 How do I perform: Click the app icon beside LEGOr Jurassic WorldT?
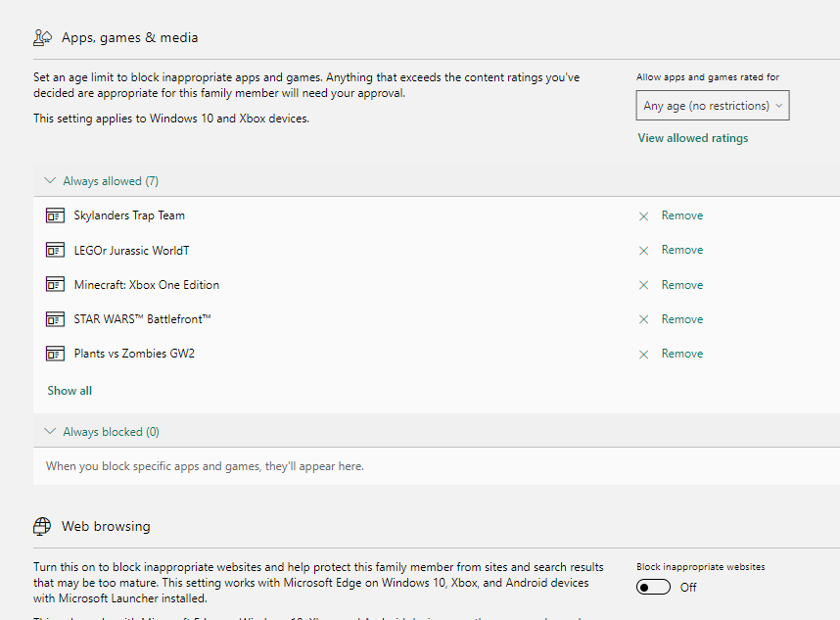(55, 250)
